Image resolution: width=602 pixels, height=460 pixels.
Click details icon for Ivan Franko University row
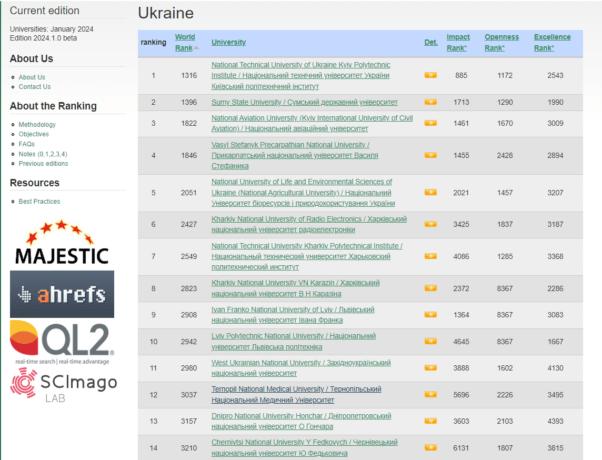430,315
